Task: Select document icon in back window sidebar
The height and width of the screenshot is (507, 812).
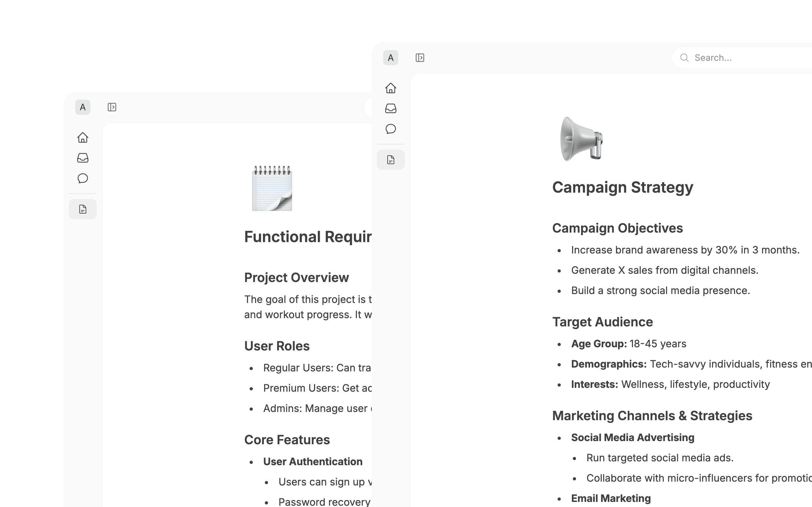Action: coord(82,209)
